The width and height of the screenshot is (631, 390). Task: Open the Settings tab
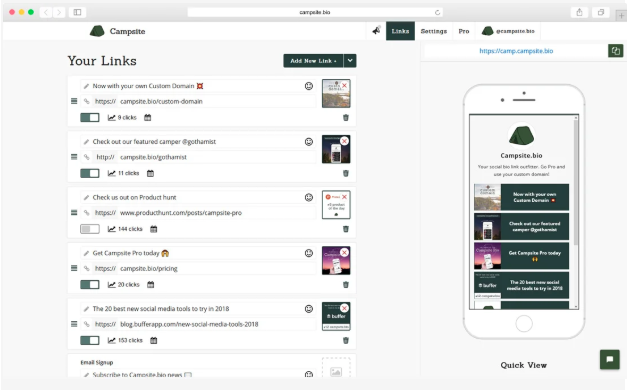click(x=433, y=31)
